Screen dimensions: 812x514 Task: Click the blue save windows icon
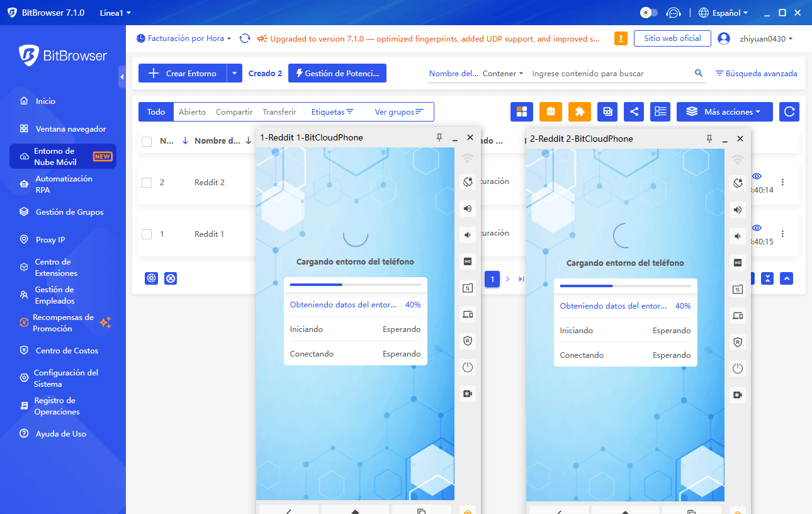click(608, 111)
